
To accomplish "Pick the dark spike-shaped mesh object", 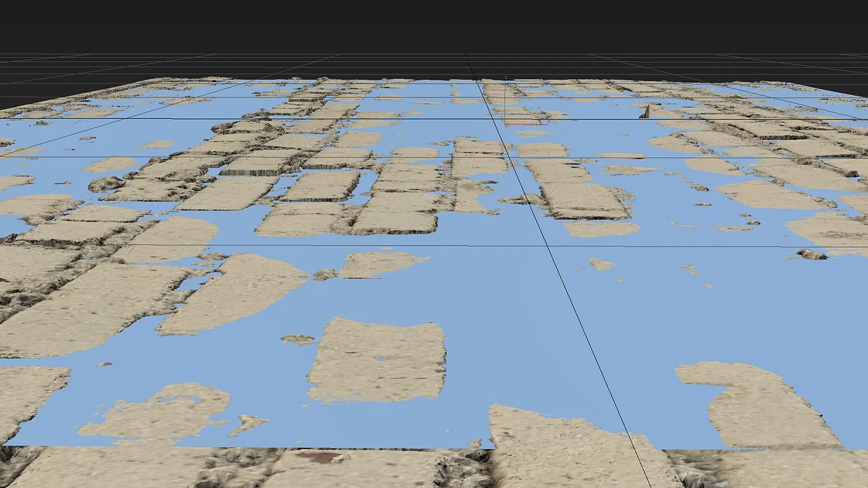I will (x=645, y=111).
